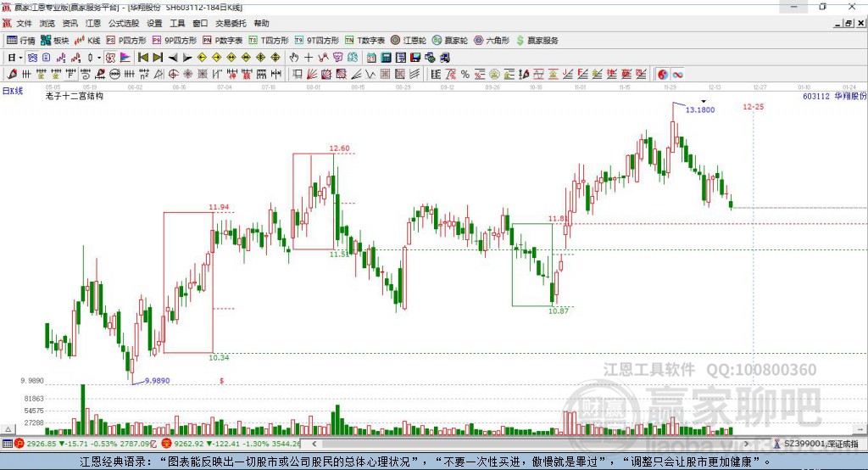Open the calendar icon in the toolbar
Image resolution: width=868 pixels, height=470 pixels.
click(x=371, y=58)
